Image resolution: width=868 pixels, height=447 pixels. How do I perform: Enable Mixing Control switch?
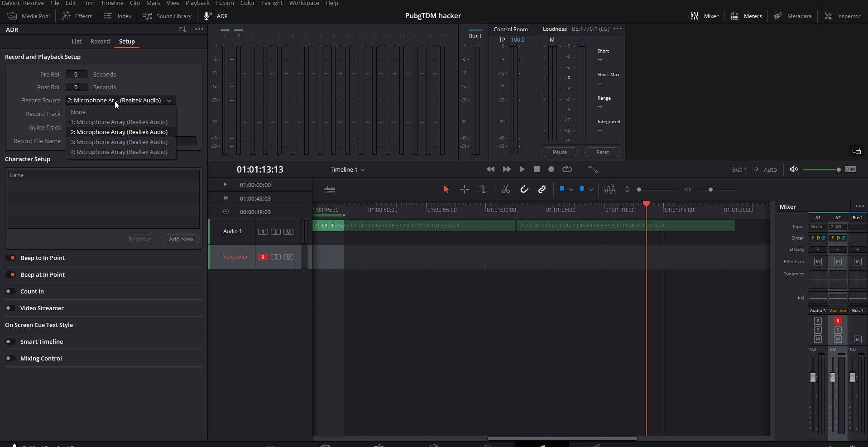10,358
